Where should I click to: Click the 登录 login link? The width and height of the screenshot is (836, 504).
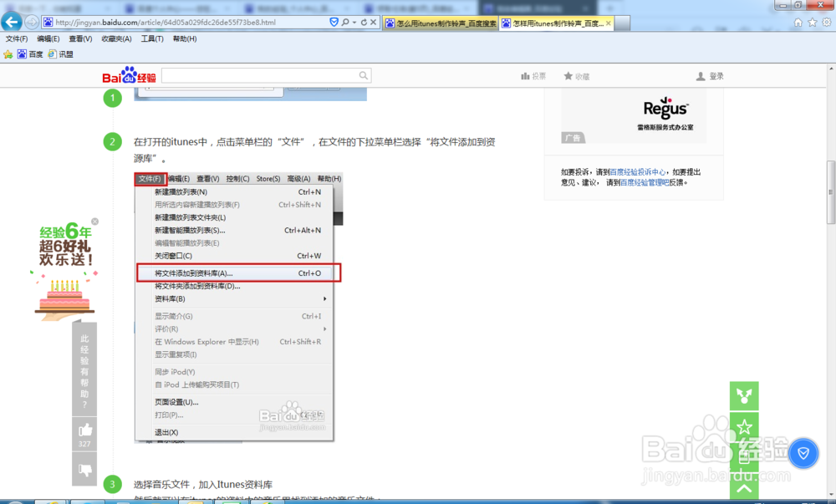point(710,76)
